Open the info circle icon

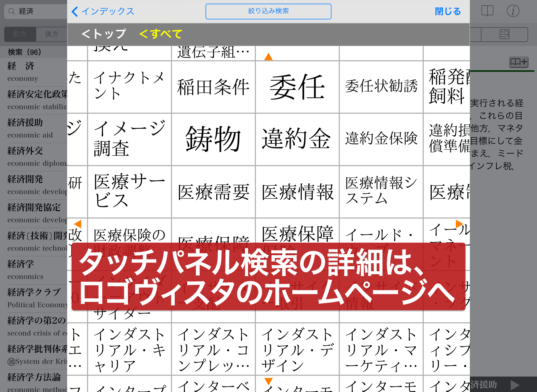(513, 11)
